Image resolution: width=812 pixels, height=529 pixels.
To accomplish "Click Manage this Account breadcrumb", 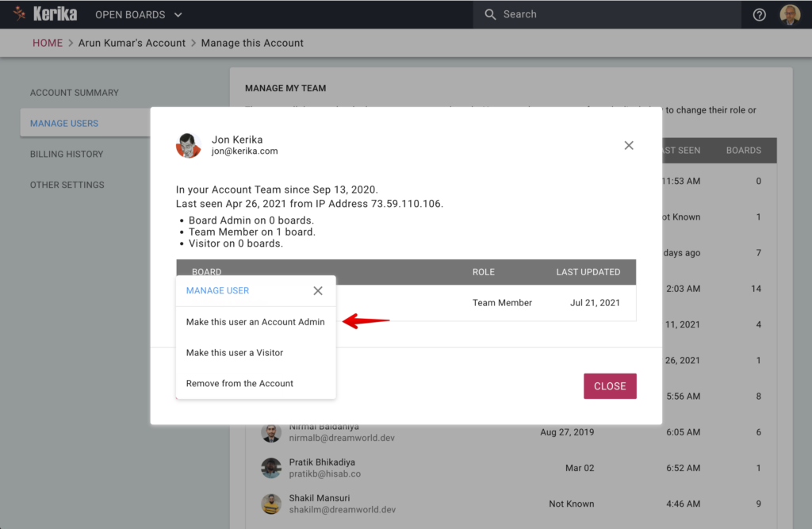I will point(252,43).
